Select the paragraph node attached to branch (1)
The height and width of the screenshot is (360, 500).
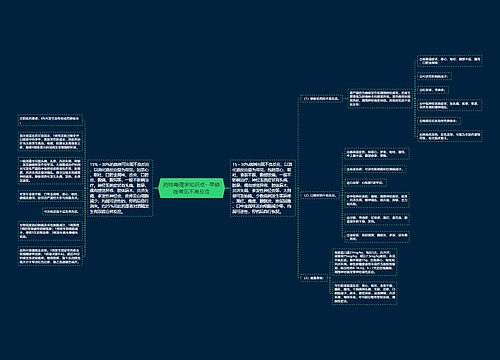pyautogui.click(x=380, y=98)
